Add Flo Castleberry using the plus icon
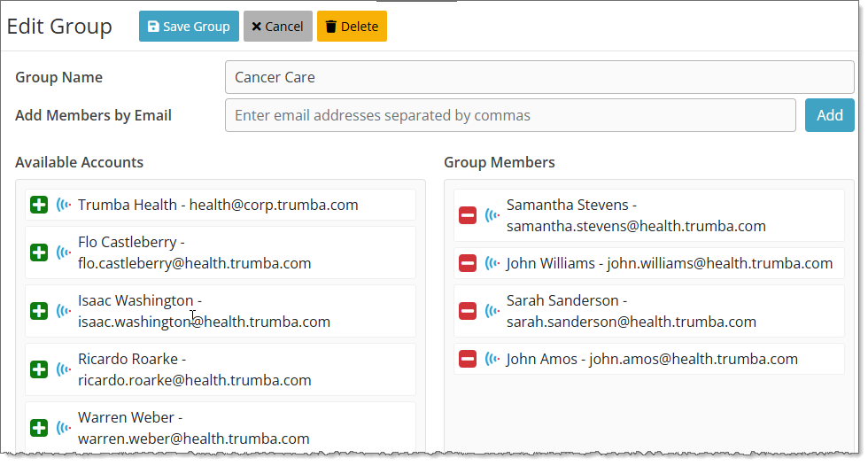The width and height of the screenshot is (868, 466). (x=39, y=252)
